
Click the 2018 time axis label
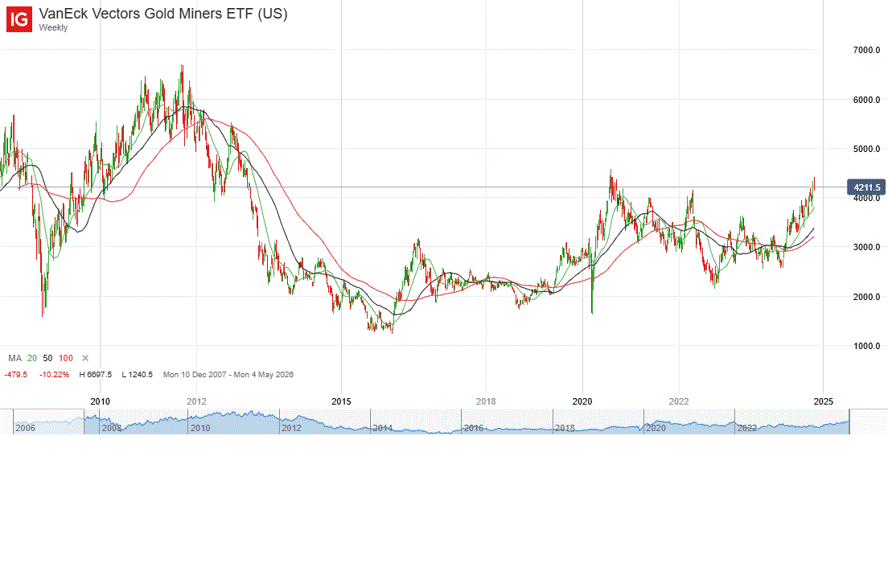click(486, 401)
